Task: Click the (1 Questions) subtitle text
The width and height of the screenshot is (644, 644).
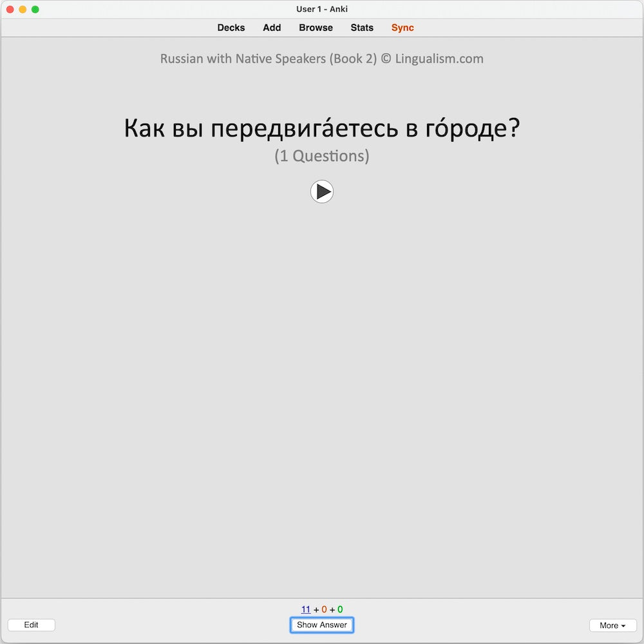Action: 321,155
